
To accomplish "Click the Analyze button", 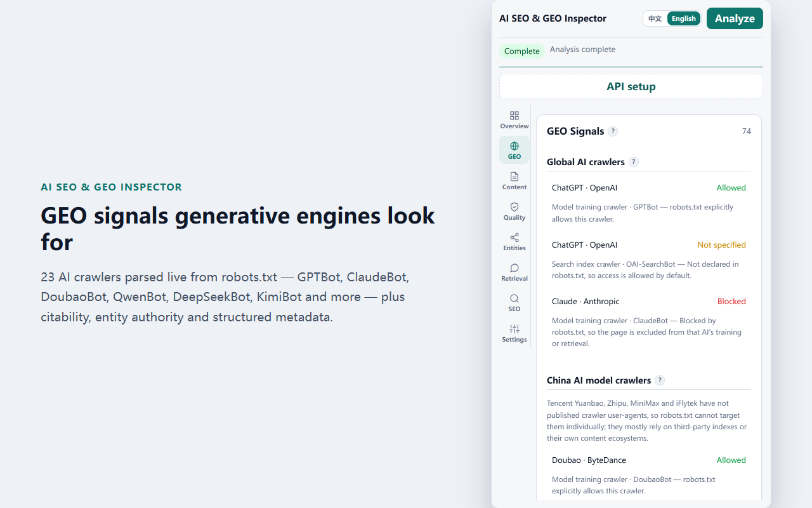I will click(735, 18).
